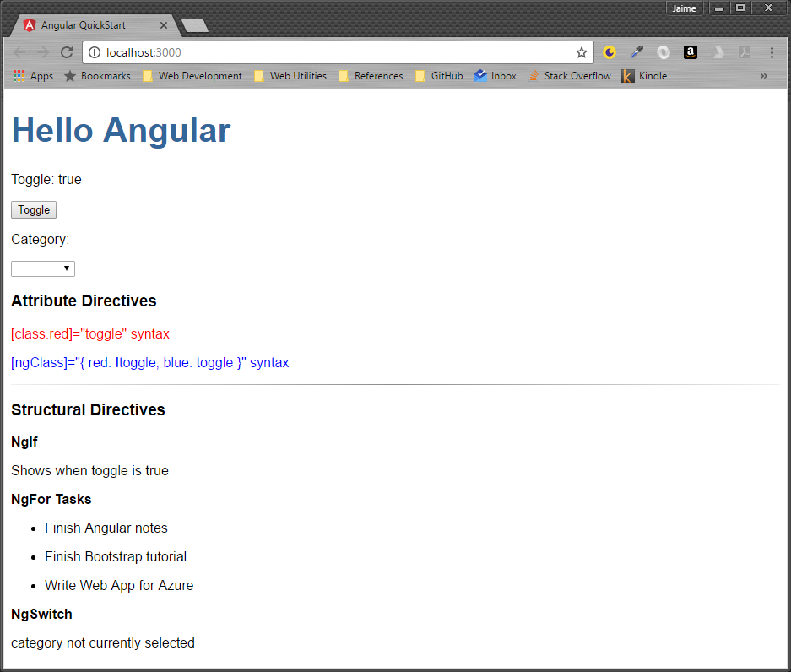Click 'Finish Bootstrap tutorial' list item
This screenshot has height=672, width=791.
[116, 557]
